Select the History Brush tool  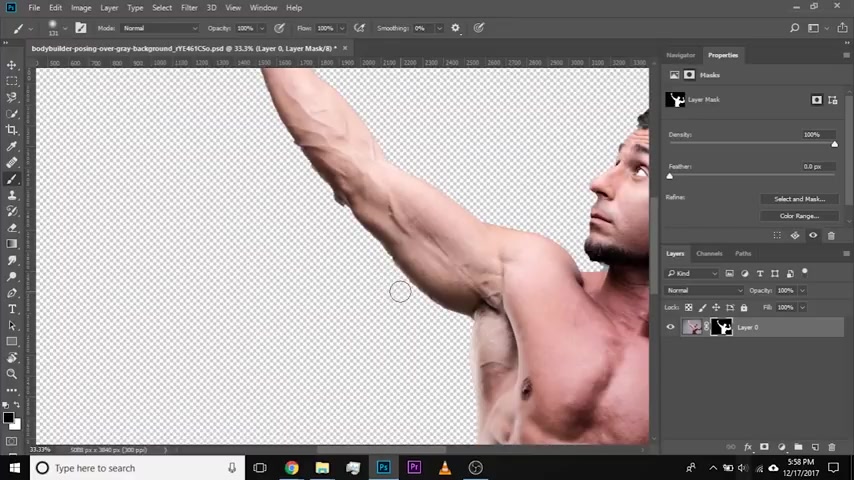click(x=11, y=211)
